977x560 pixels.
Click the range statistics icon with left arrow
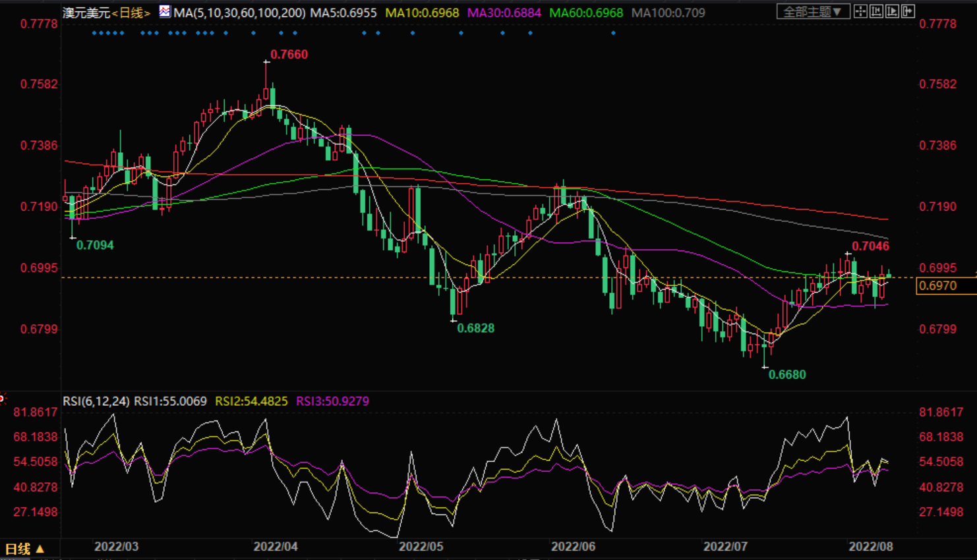(876, 12)
